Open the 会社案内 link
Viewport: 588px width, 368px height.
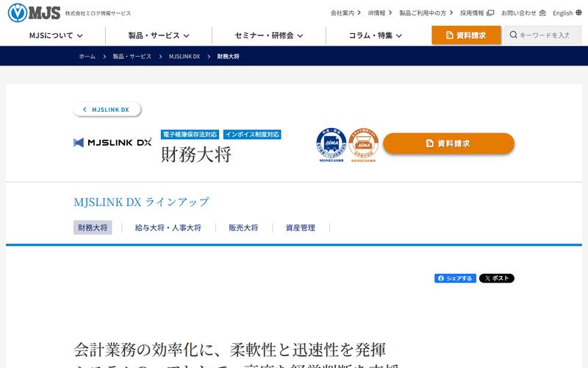(x=345, y=13)
